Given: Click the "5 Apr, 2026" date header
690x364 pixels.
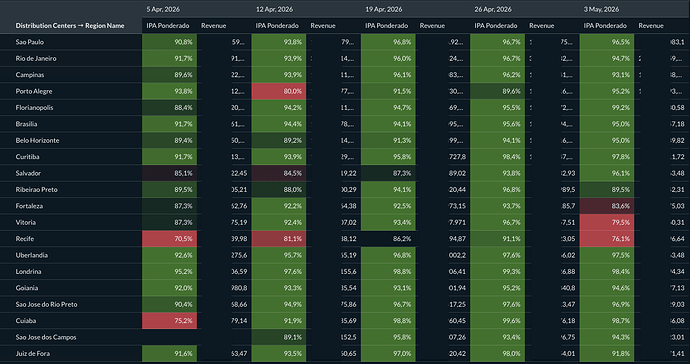Looking at the screenshot, I should (x=163, y=9).
